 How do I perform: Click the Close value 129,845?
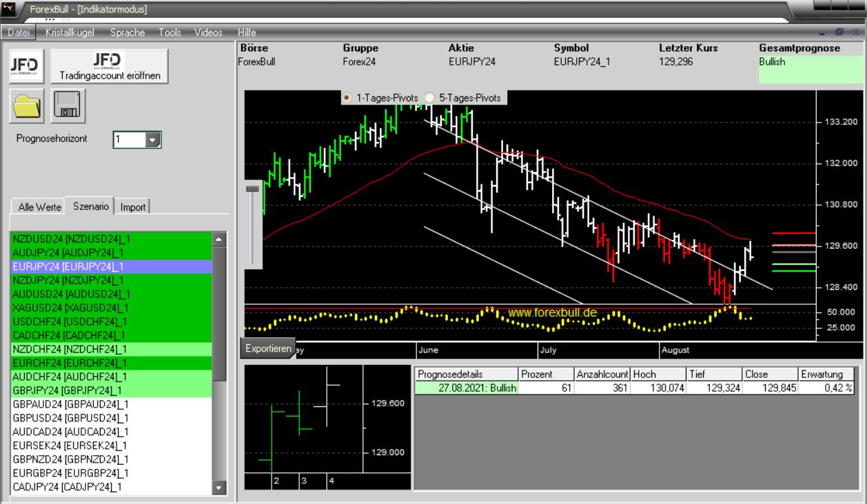tap(771, 388)
